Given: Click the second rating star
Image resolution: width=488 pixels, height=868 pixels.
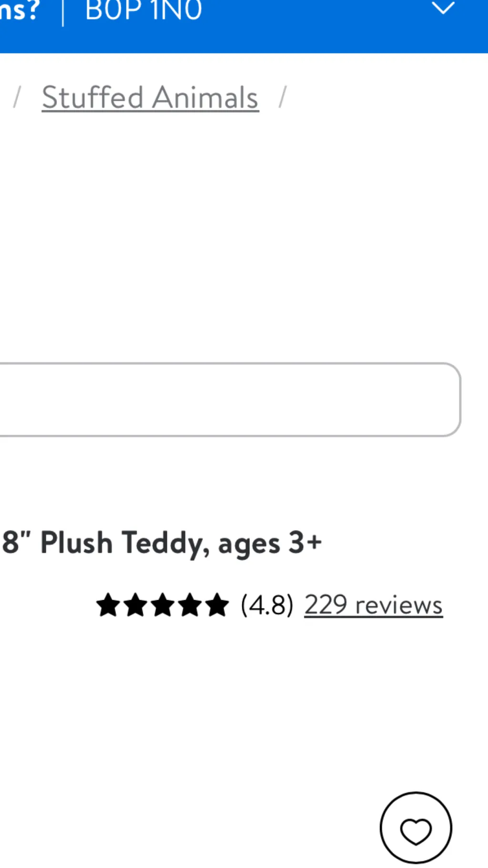Looking at the screenshot, I should 135,605.
